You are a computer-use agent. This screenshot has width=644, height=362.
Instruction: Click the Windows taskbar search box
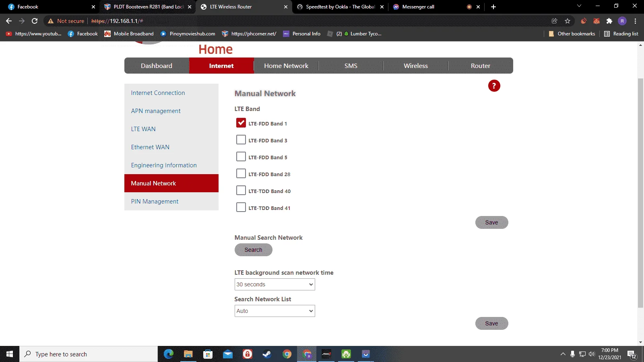(89, 354)
